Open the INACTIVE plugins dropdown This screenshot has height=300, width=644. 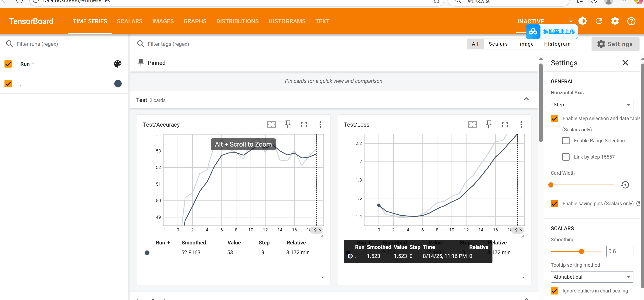tap(545, 21)
